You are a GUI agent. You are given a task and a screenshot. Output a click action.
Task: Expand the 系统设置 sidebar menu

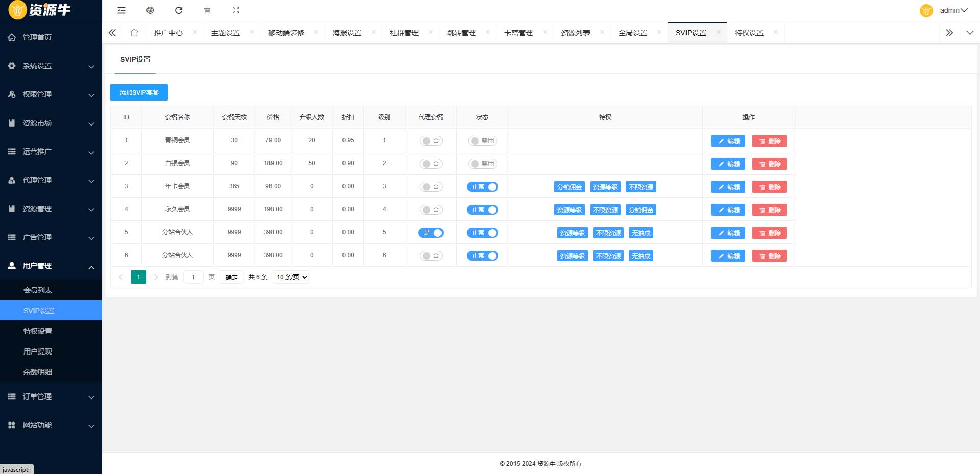36,66
